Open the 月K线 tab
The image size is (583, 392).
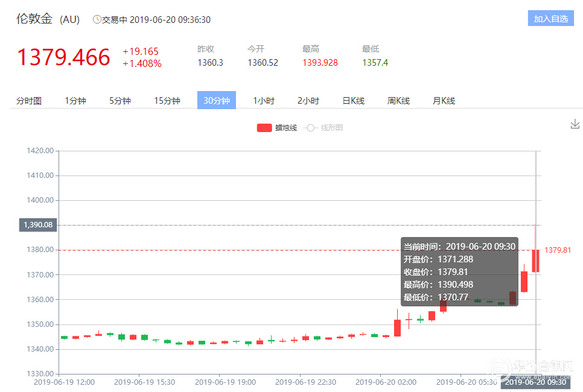click(x=444, y=101)
